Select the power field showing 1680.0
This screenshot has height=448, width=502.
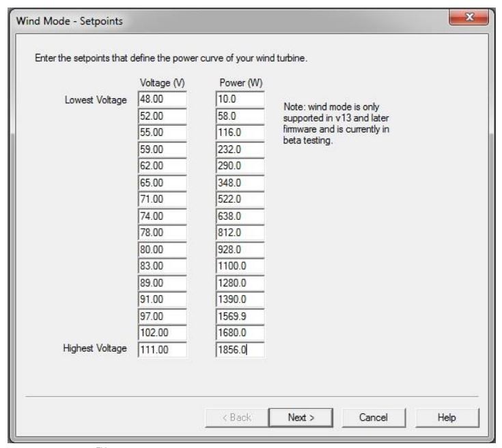click(x=239, y=334)
